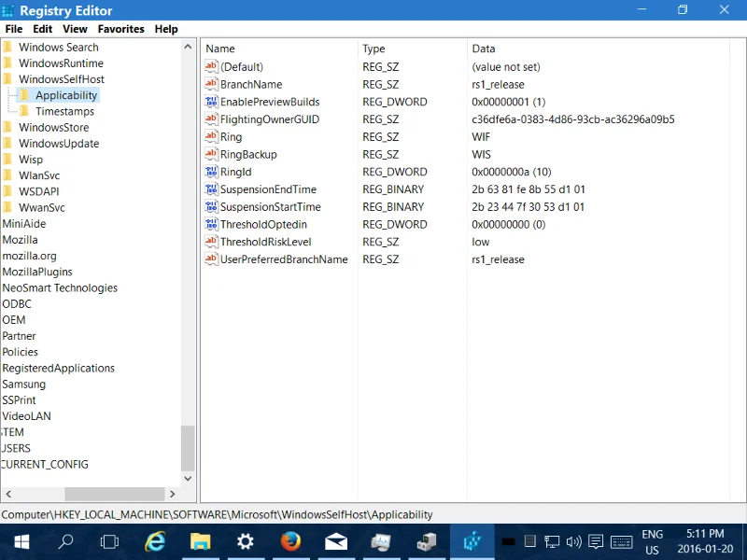
Task: Click the (Default) value icon
Action: [x=211, y=66]
